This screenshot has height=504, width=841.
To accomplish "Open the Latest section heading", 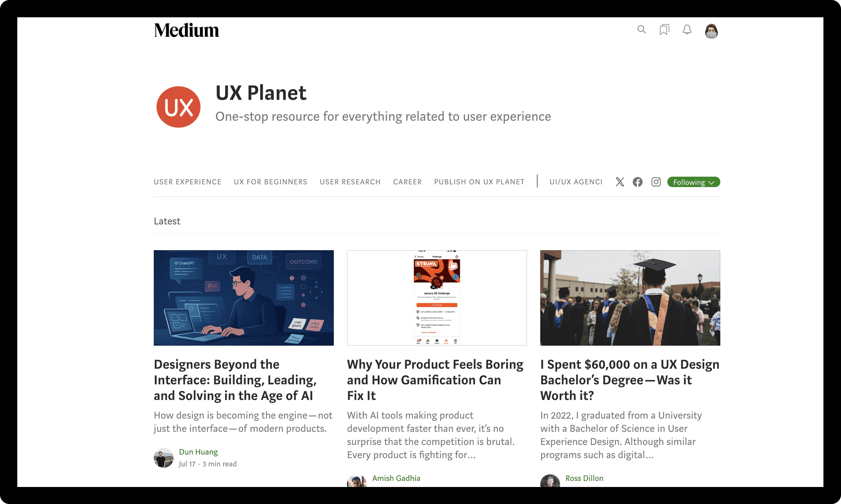I will click(x=167, y=221).
